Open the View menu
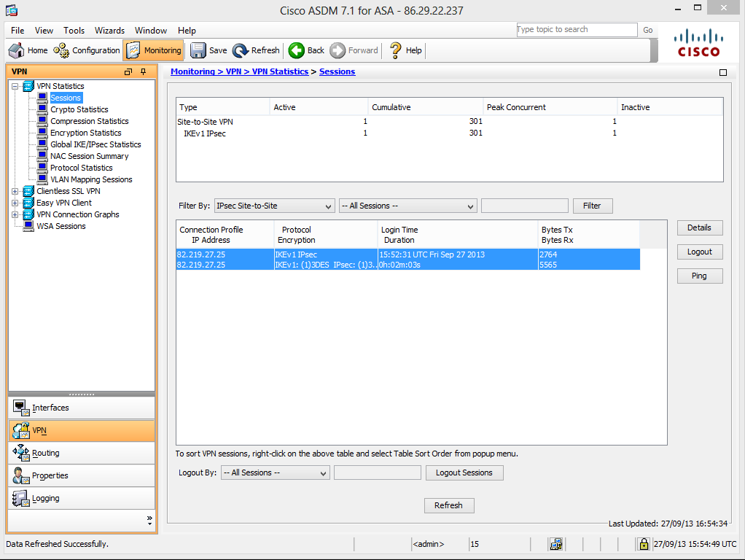745x560 pixels. pyautogui.click(x=44, y=31)
